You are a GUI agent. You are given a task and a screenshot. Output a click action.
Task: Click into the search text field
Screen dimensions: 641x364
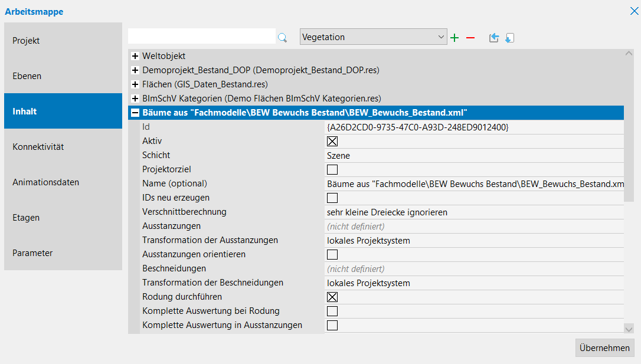coord(201,37)
